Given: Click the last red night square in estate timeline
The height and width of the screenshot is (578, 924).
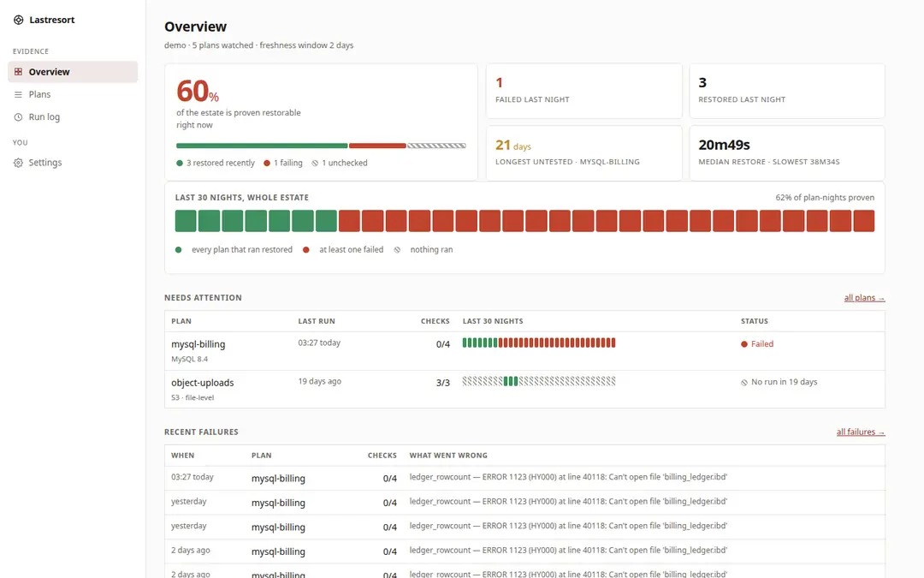Looking at the screenshot, I should [864, 221].
